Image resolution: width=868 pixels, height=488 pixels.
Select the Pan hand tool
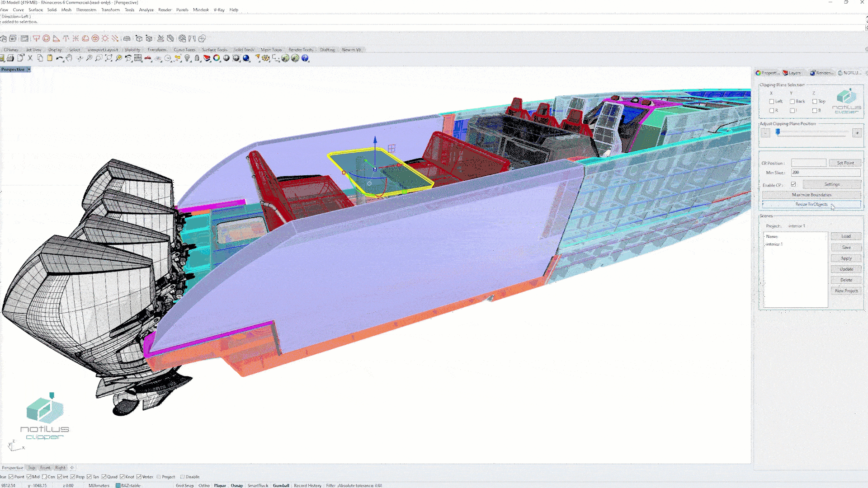(69, 58)
